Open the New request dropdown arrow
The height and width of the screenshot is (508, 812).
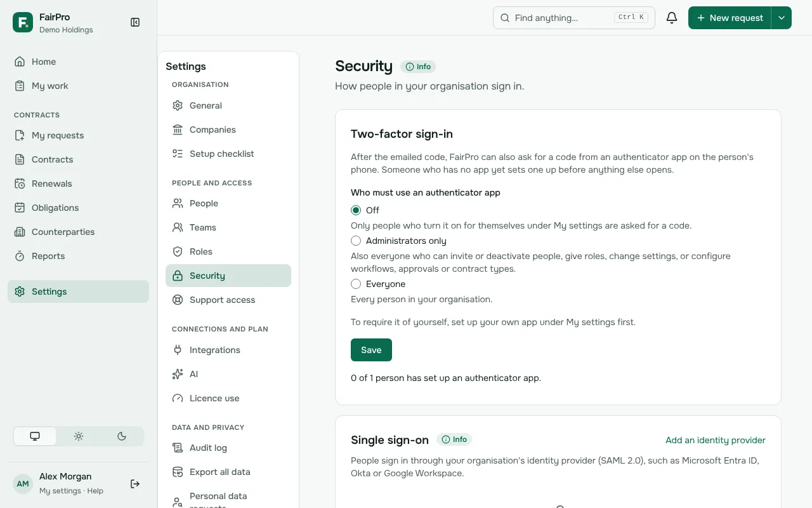782,18
